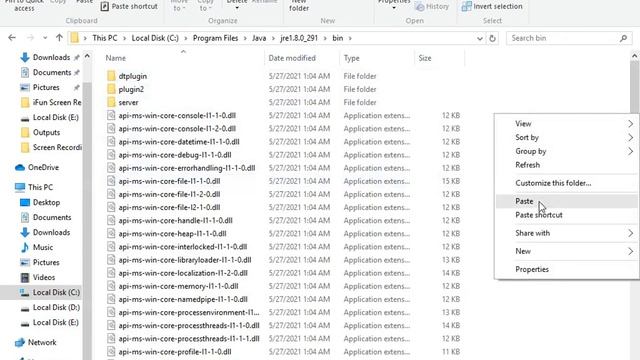Choose Customize this folder from context menu

click(x=567, y=183)
